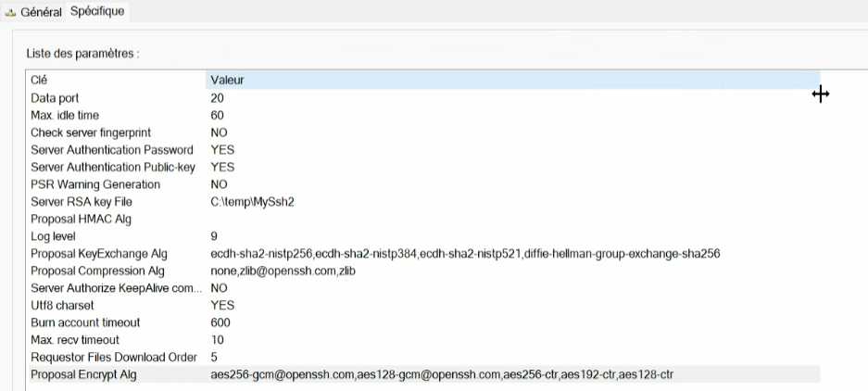Select the Proposal KeyExchange Alg row
The height and width of the screenshot is (391, 868).
98,254
